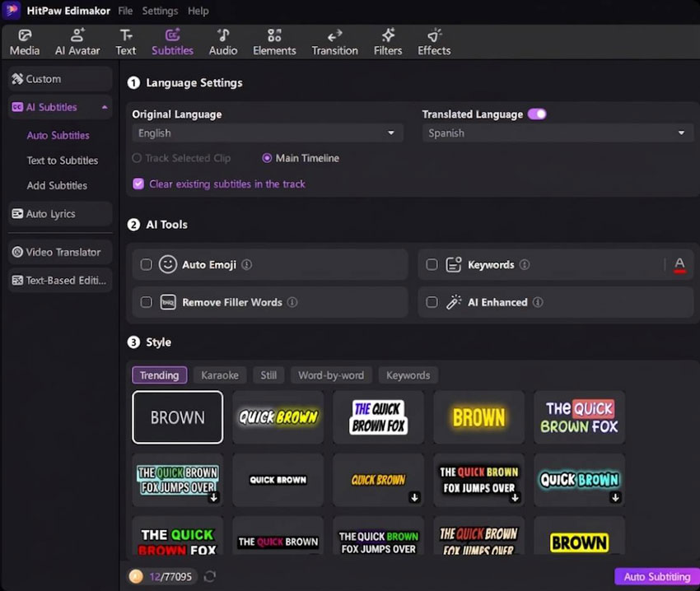
Task: Click the 12/77095 credits counter
Action: click(170, 577)
